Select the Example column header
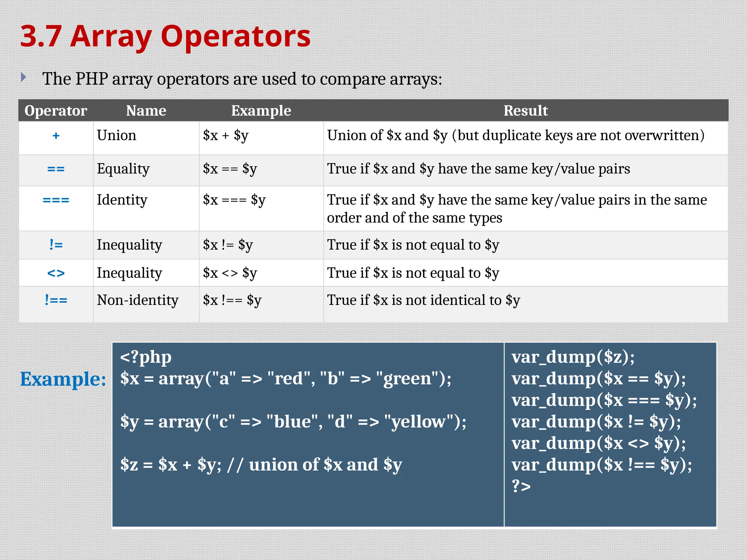Viewport: 747px width, 560px height. pyautogui.click(x=261, y=110)
